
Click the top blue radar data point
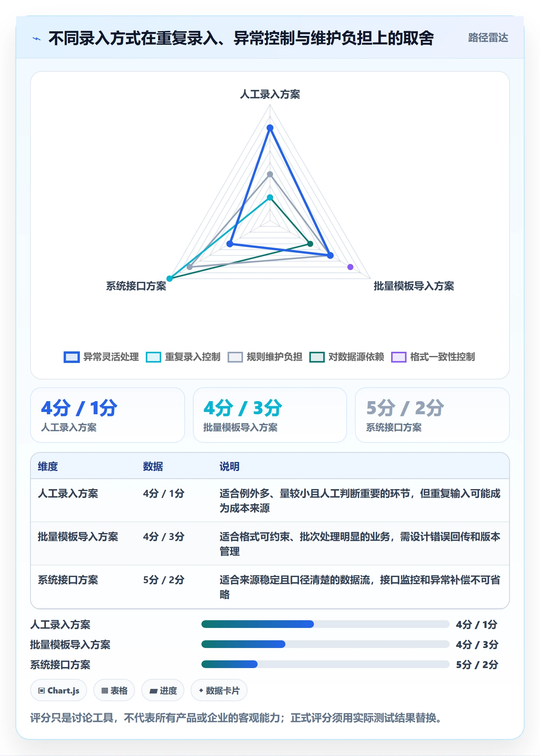pos(270,128)
